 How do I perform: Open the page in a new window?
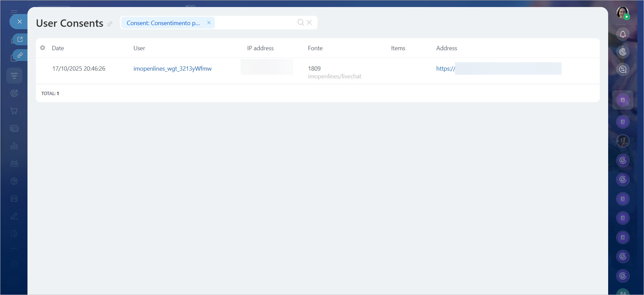tap(20, 40)
